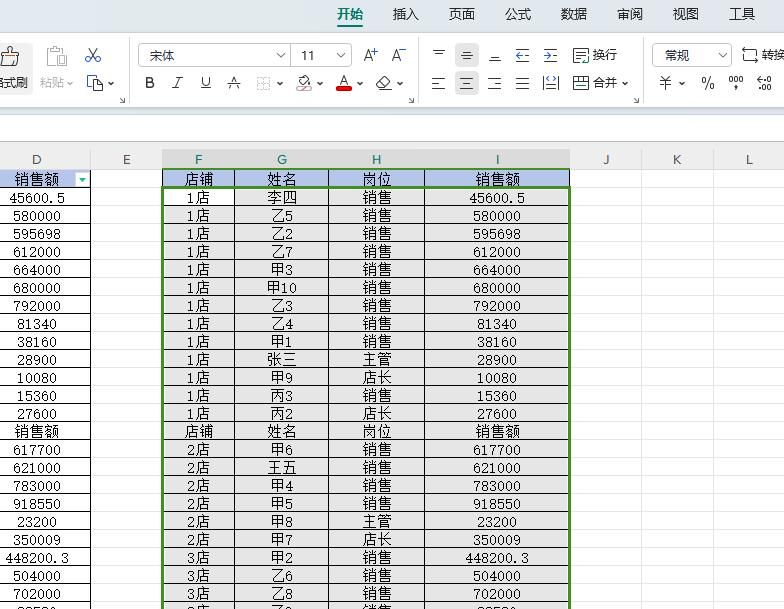
Task: Click the increase decimal icon
Action: pyautogui.click(x=764, y=83)
